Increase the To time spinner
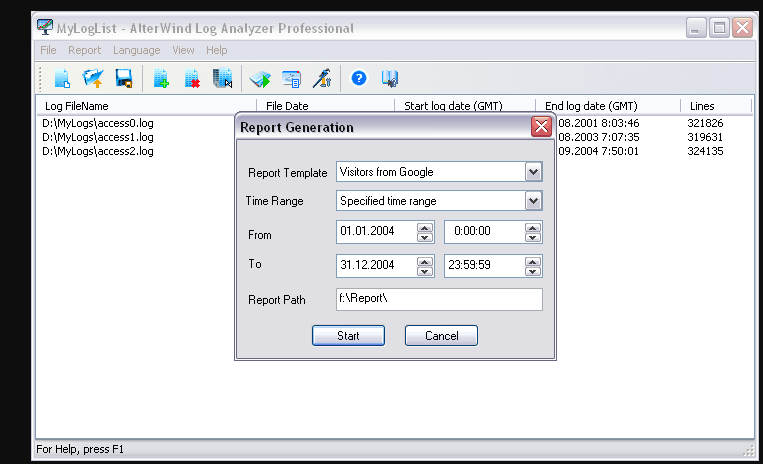Screen dimensions: 763x464 533,262
